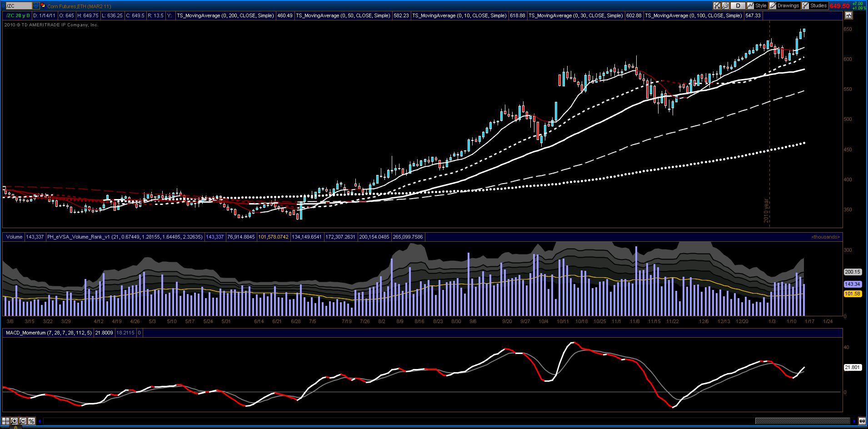Image resolution: width=868 pixels, height=429 pixels.
Task: Click the 200-period moving average label
Action: pyautogui.click(x=225, y=15)
